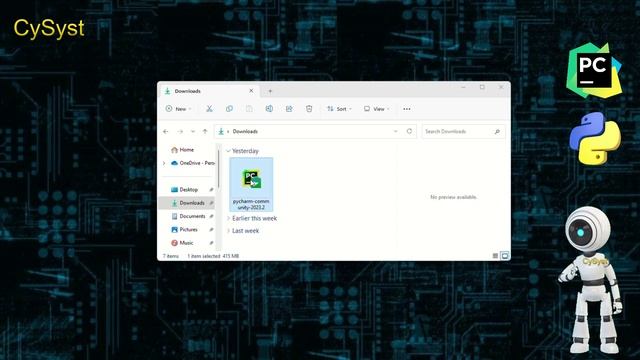The width and height of the screenshot is (640, 360).
Task: Expand the Last week group
Action: [228, 231]
